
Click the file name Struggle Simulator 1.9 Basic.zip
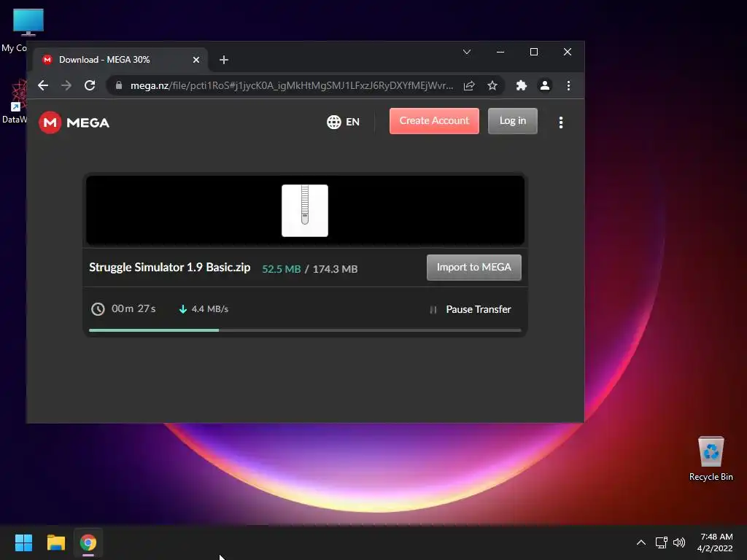tap(169, 267)
